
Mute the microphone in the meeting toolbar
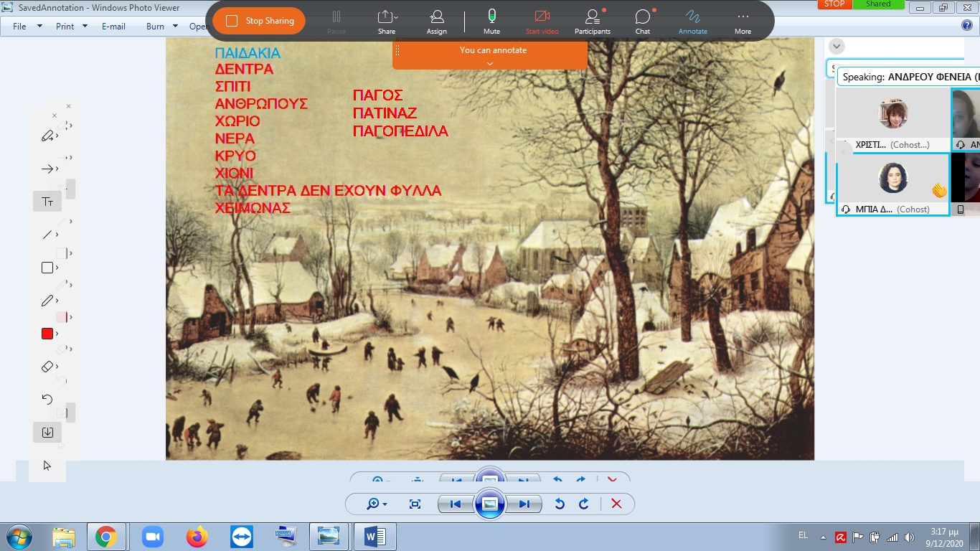(x=491, y=21)
